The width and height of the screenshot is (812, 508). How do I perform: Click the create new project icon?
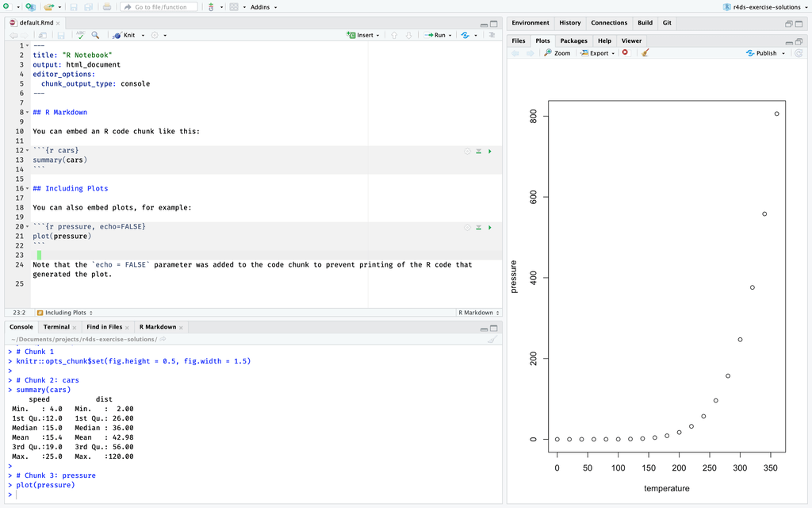pos(31,6)
